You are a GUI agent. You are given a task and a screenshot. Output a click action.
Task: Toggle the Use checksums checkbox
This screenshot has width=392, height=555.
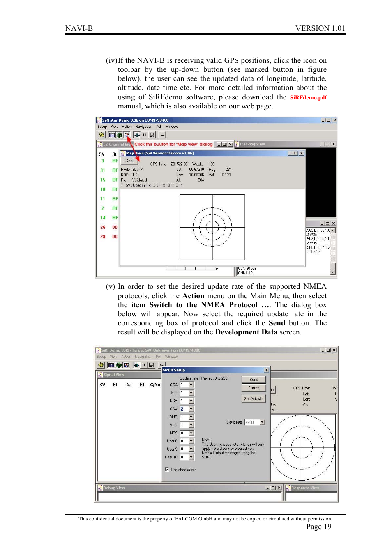(167, 469)
